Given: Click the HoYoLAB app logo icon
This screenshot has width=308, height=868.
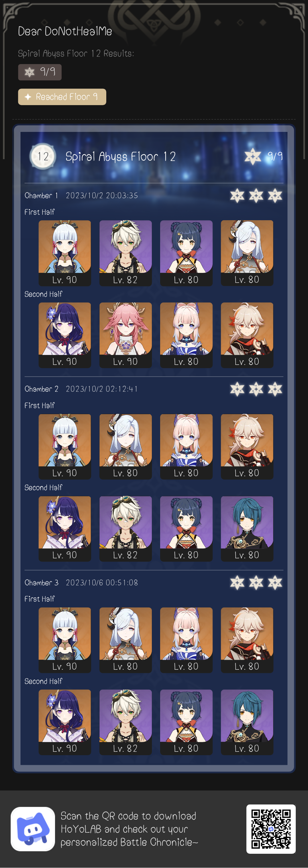Looking at the screenshot, I should click(x=33, y=829).
